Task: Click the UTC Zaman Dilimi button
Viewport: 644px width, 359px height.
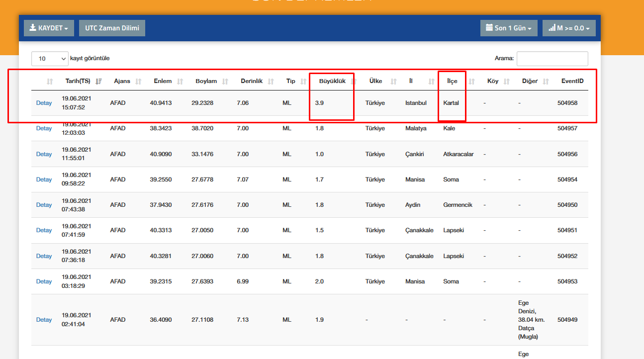Action: click(112, 28)
